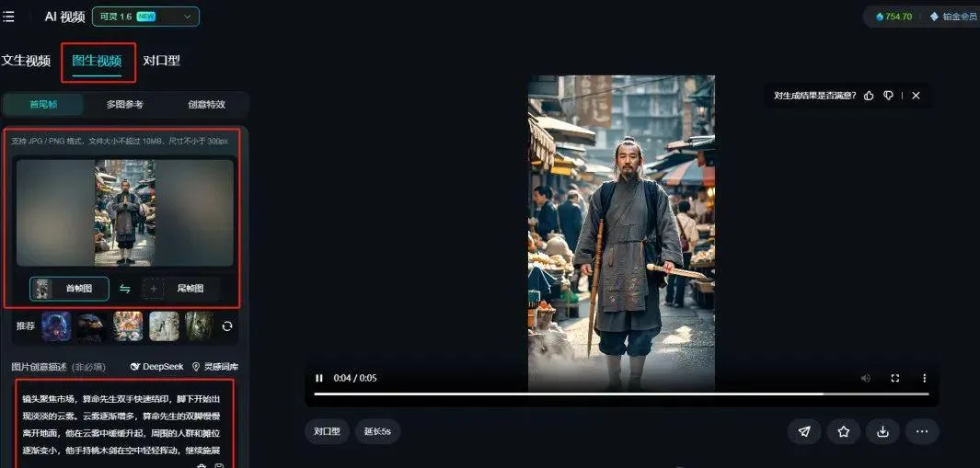This screenshot has width=980, height=468.
Task: Swap first and last frame images
Action: pyautogui.click(x=125, y=289)
